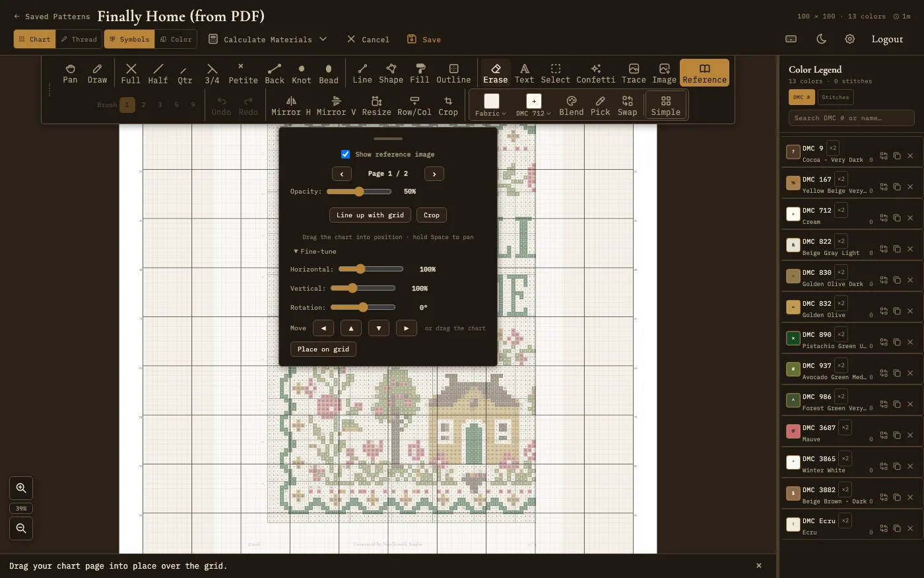924x578 pixels.
Task: Open the Trace tool
Action: [x=634, y=73]
